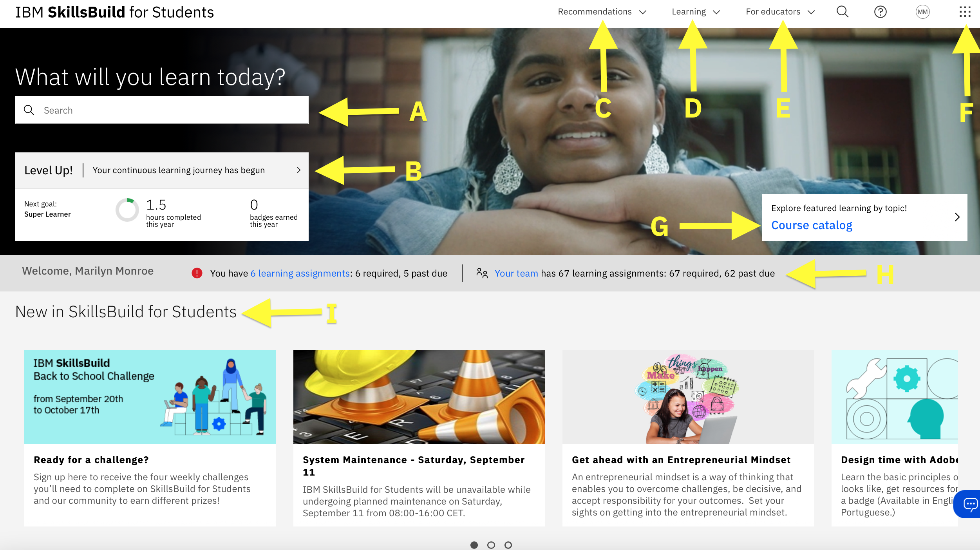Open the MM user profile avatar
The image size is (980, 550).
(x=922, y=12)
